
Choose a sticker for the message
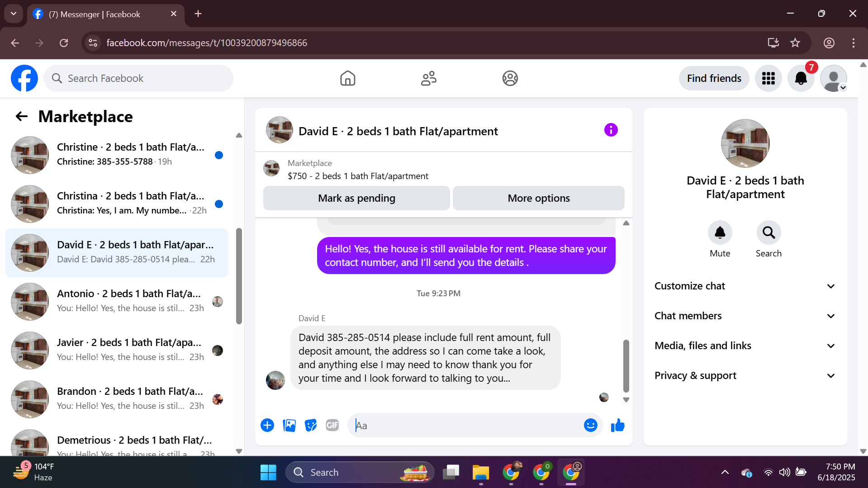(x=311, y=425)
